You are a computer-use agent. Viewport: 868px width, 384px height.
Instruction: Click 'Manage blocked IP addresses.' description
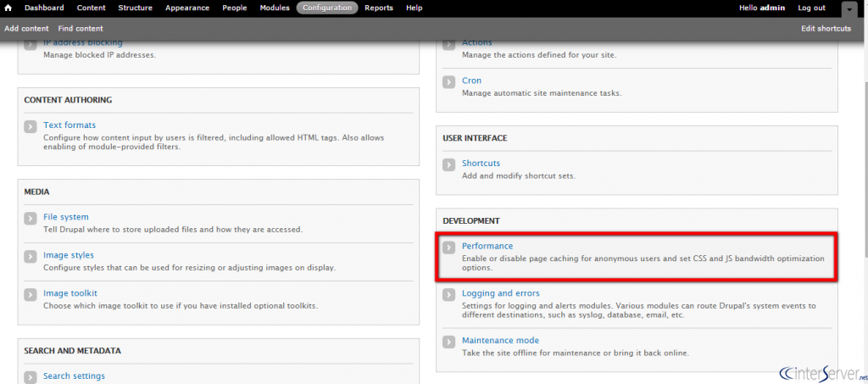(100, 55)
